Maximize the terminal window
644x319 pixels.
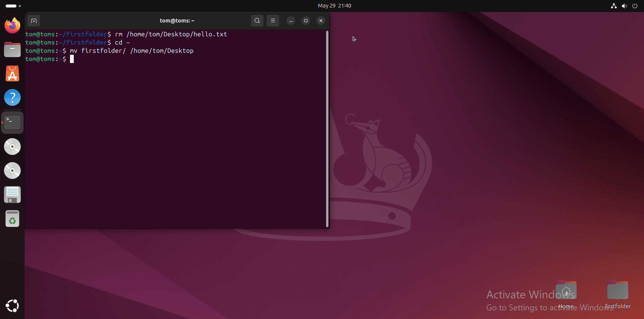(x=306, y=21)
